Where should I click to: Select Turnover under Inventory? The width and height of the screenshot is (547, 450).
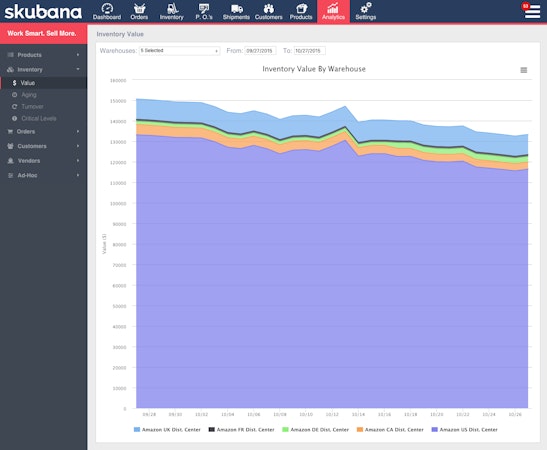pyautogui.click(x=32, y=106)
